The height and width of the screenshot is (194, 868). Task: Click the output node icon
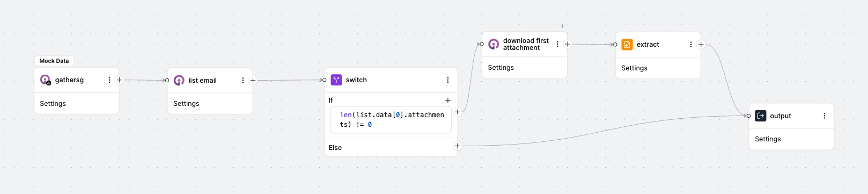761,116
